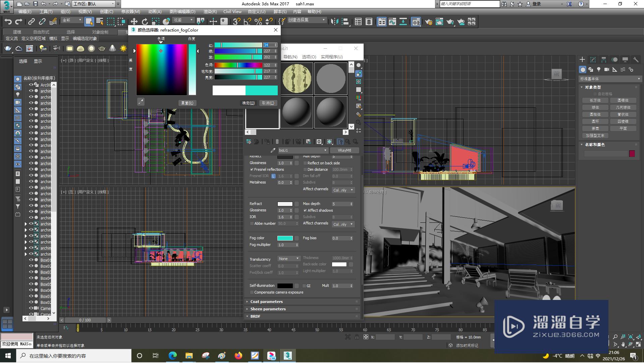Toggle the Percent Snap icon
The height and width of the screenshot is (363, 644).
(258, 22)
